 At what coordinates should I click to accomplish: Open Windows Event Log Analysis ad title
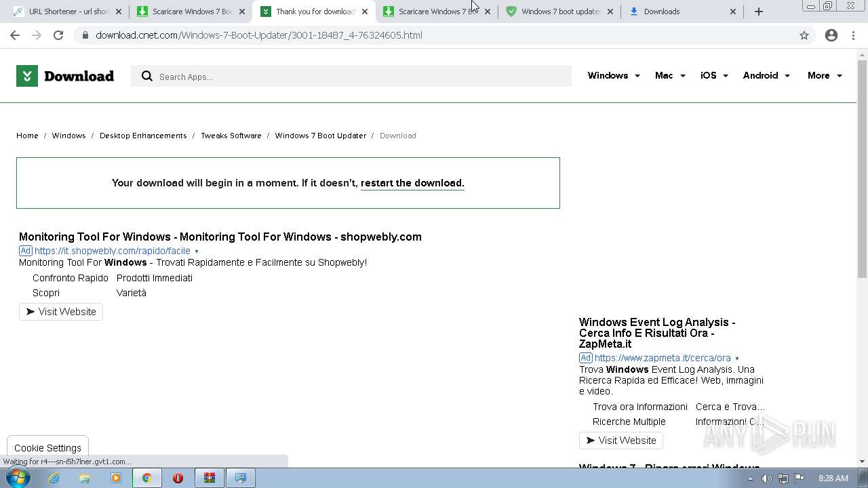[x=657, y=333]
